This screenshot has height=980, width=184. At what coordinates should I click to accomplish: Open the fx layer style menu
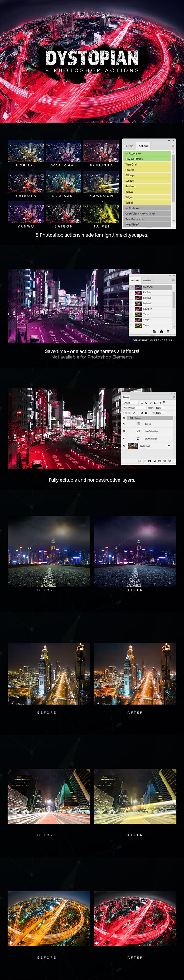point(145,461)
